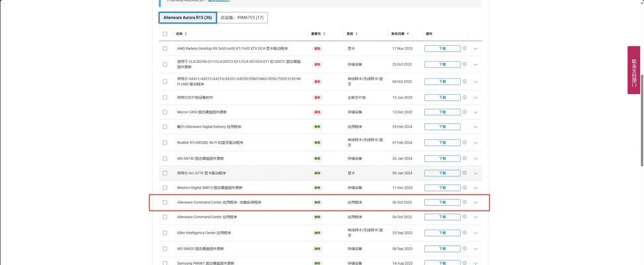644x265 pixels.
Task: Tick checkbox for Command Center 完整安装程序 row
Action: point(165,202)
